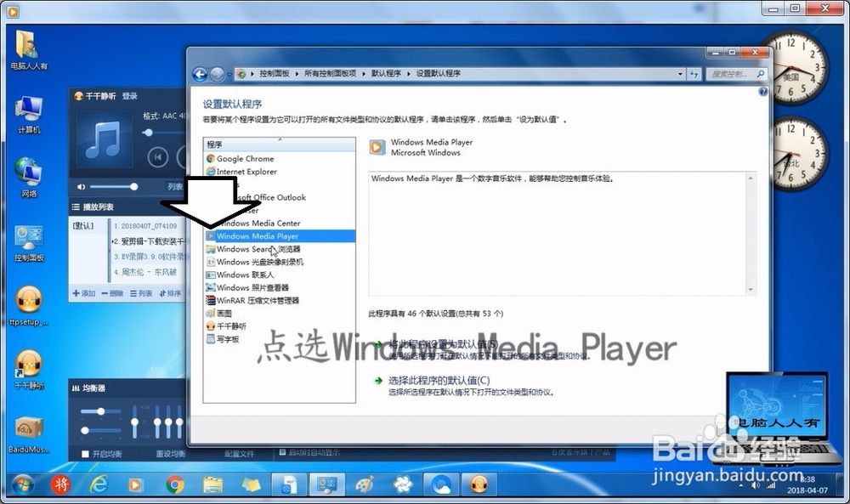Click the description box scroll-down arrow
The image size is (850, 504).
pyautogui.click(x=751, y=290)
